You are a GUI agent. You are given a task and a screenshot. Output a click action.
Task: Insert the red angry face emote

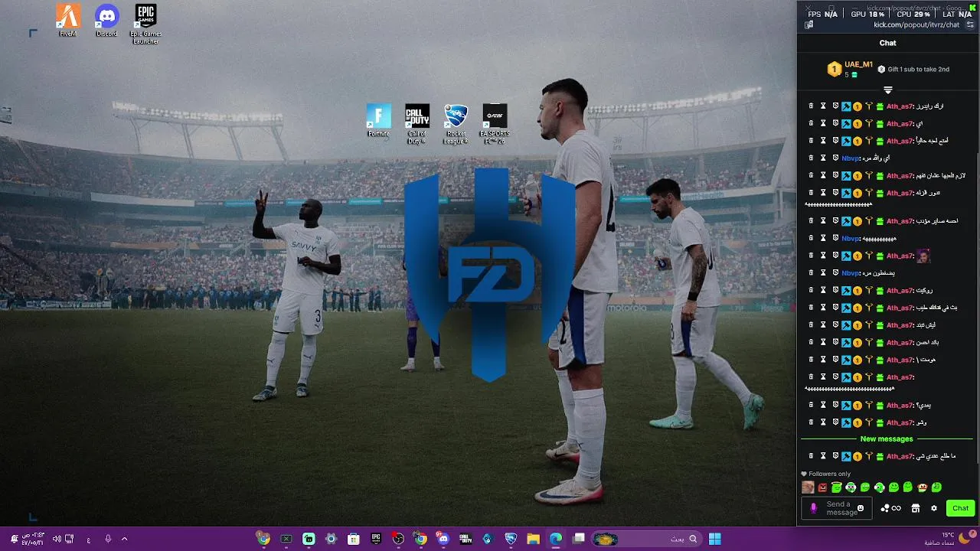pyautogui.click(x=822, y=487)
